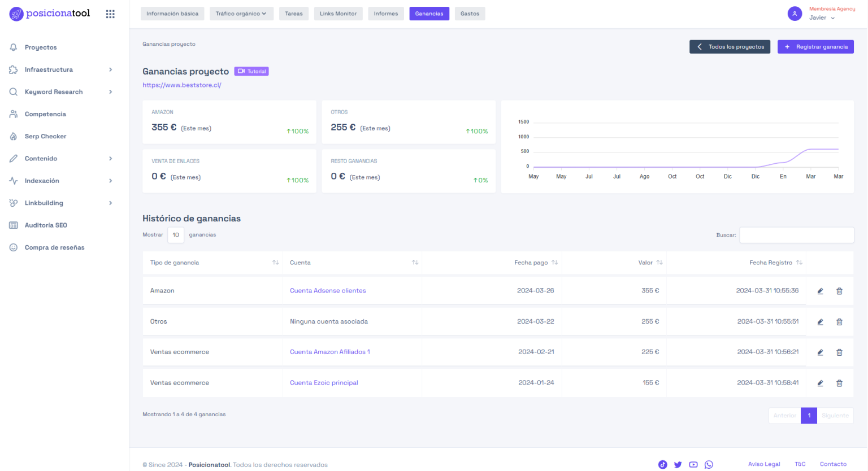The height and width of the screenshot is (471, 868).
Task: Click the Compra de reseñas smiley icon
Action: [14, 247]
